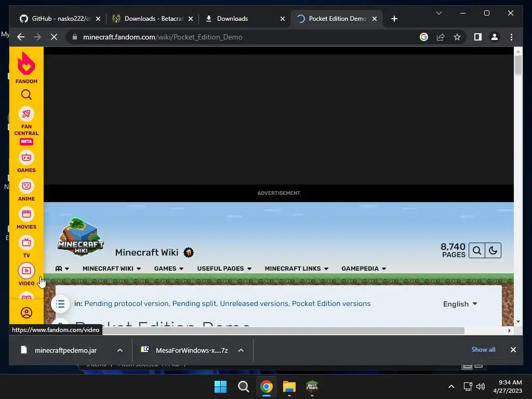Open English language dropdown
Image resolution: width=532 pixels, height=399 pixels.
[x=460, y=304]
